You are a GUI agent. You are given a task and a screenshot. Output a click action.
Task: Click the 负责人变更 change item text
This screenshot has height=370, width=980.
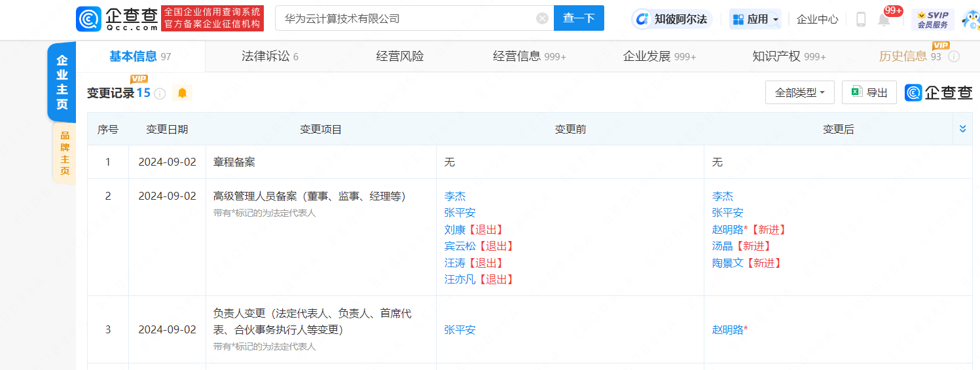click(x=312, y=322)
